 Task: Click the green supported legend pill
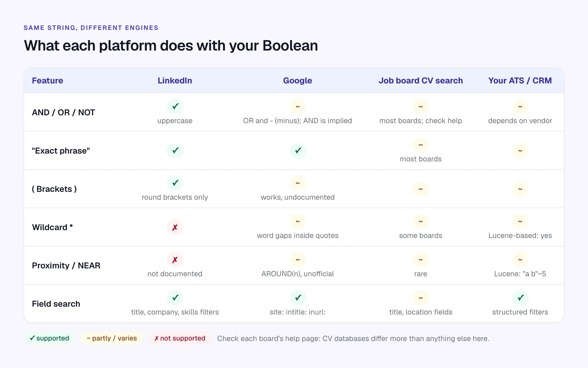tap(49, 338)
